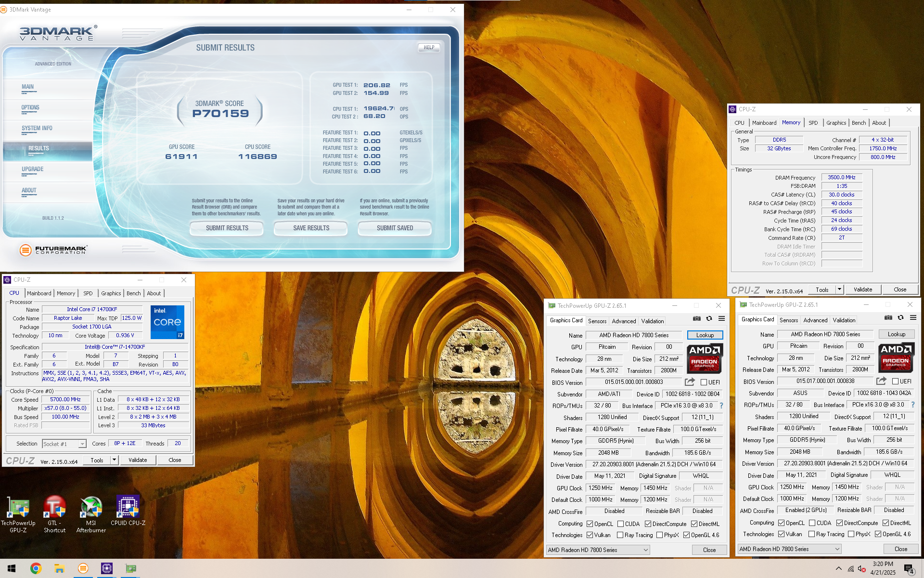Click Bus Interface help question mark, right GPU-Z
The height and width of the screenshot is (578, 924).
pos(913,405)
